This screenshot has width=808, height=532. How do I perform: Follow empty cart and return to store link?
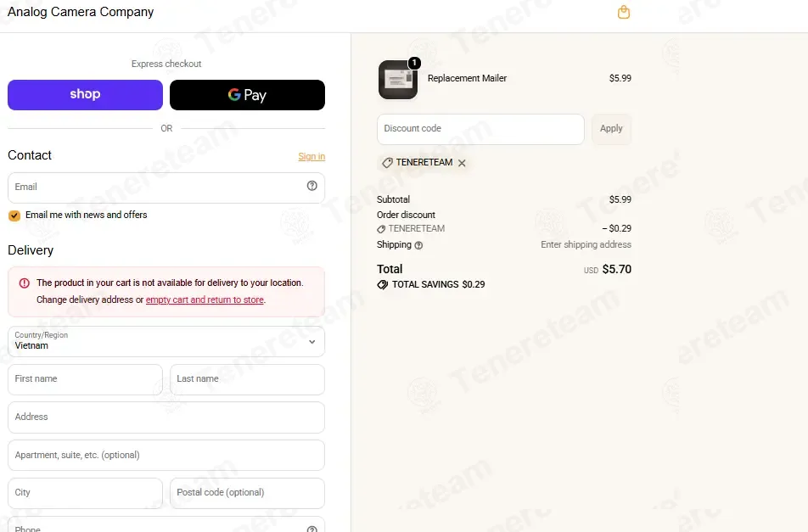click(x=205, y=300)
